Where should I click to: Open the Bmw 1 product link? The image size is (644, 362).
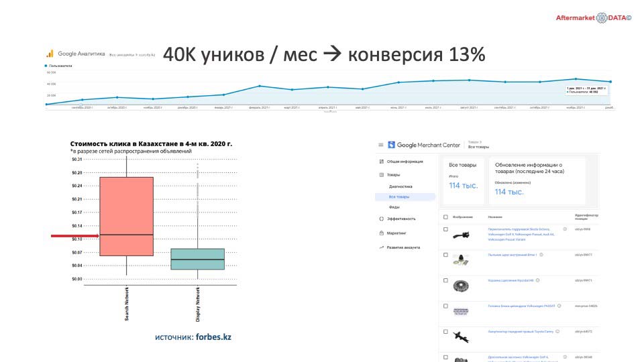[x=512, y=255]
